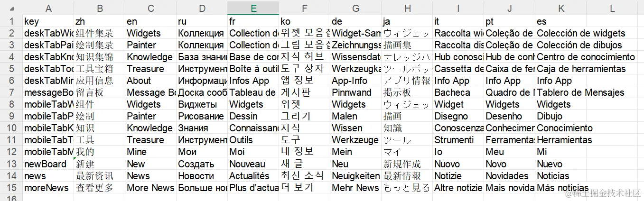Select column K header
The height and width of the screenshot is (201, 644).
(x=560, y=8)
